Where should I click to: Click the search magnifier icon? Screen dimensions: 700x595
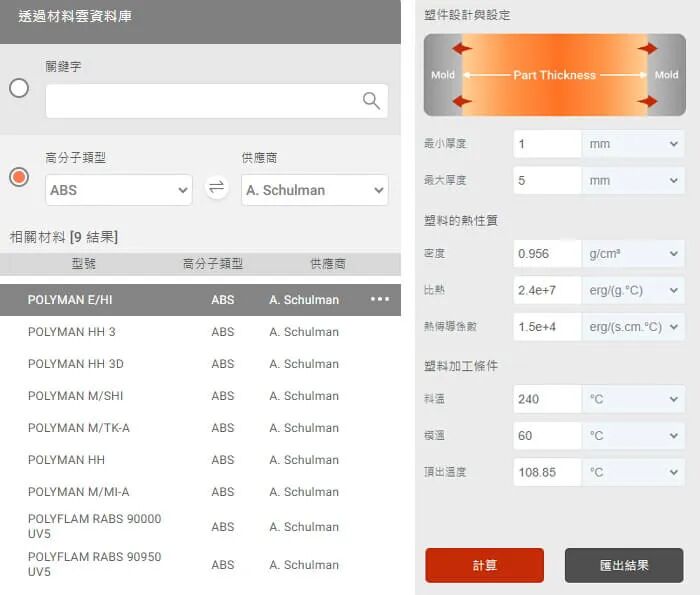tap(371, 101)
